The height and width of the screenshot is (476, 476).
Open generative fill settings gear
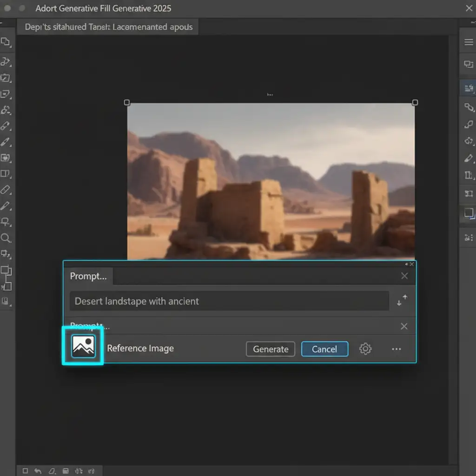(365, 349)
